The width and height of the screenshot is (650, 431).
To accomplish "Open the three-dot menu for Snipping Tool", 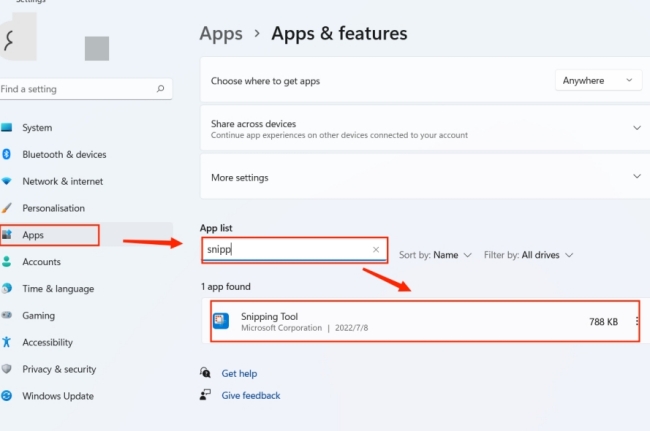I will (x=636, y=321).
